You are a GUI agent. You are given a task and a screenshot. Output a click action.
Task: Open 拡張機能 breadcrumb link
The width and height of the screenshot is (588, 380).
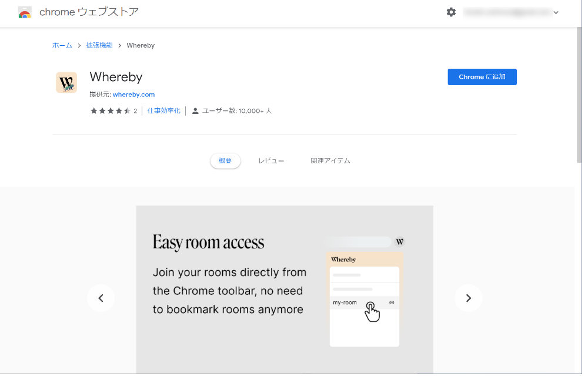pyautogui.click(x=99, y=45)
